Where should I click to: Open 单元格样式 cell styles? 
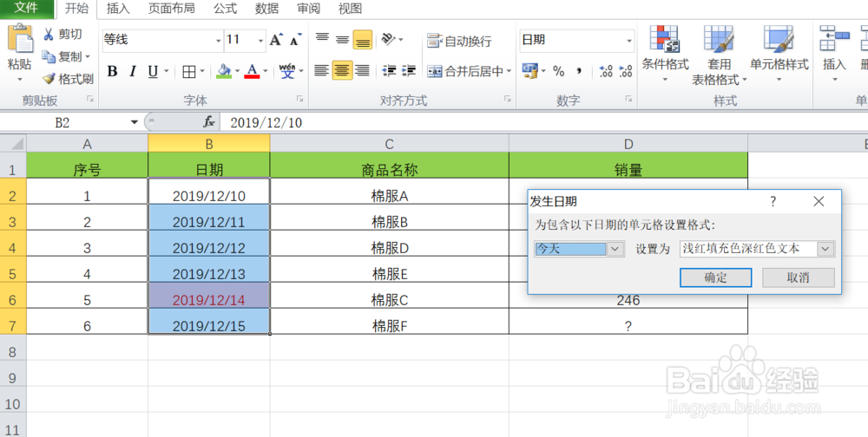[779, 55]
